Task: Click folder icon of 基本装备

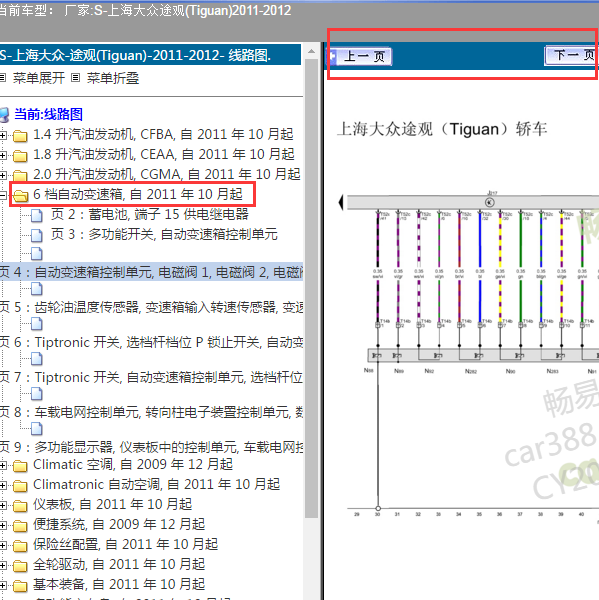Action: [20, 585]
